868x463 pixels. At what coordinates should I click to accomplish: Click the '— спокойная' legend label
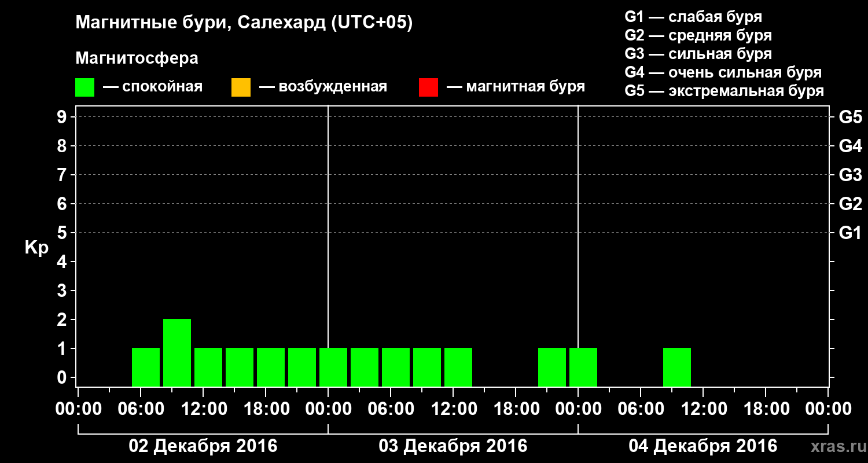click(153, 87)
